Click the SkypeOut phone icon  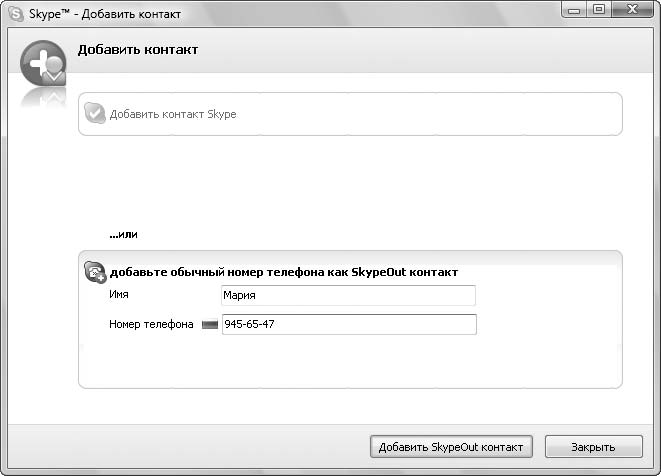tap(94, 272)
